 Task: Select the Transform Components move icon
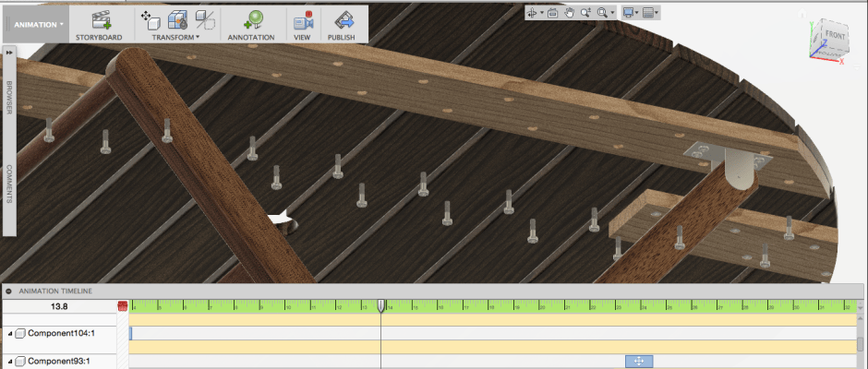click(151, 20)
